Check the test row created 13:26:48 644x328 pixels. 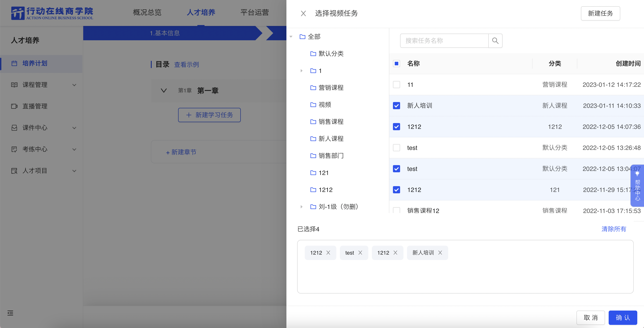coord(397,147)
